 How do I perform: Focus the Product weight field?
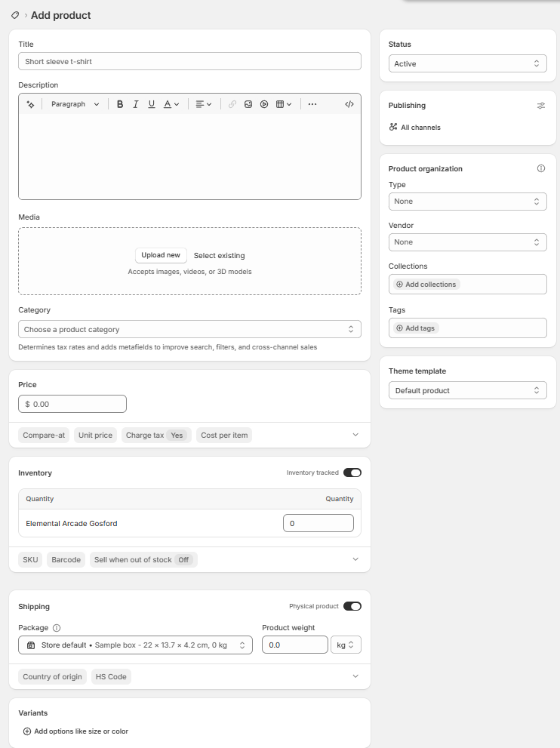coord(295,645)
